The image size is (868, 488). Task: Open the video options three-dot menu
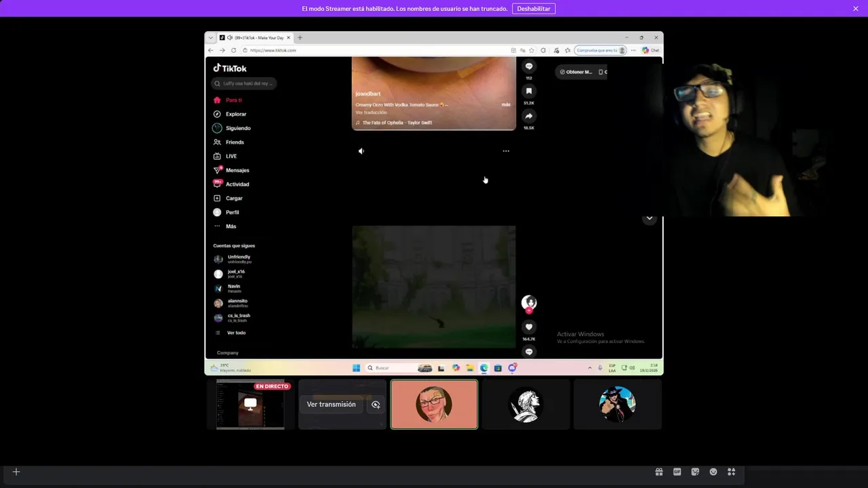pos(506,151)
